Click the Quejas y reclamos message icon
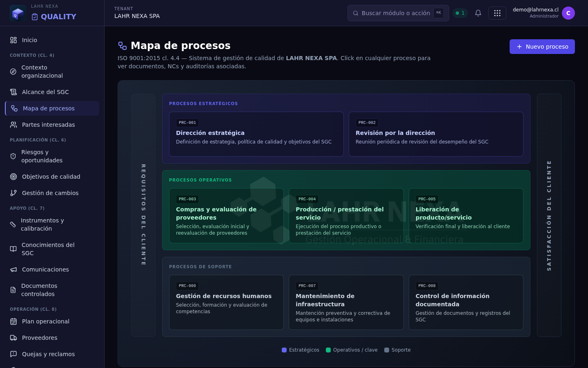Viewport: 588px width, 368px height. [13, 354]
